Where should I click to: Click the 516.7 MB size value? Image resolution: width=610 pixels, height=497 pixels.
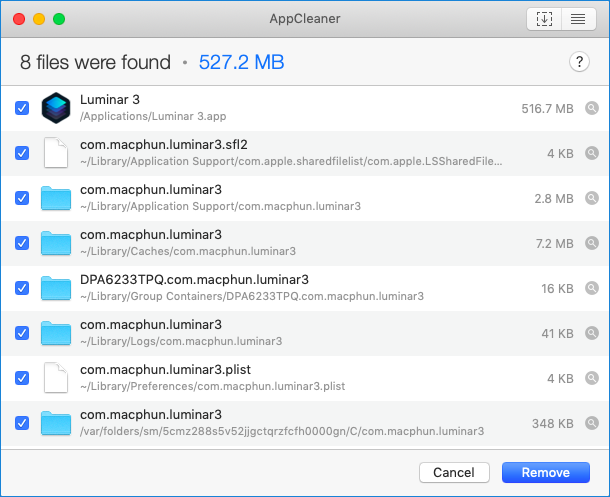click(x=547, y=108)
